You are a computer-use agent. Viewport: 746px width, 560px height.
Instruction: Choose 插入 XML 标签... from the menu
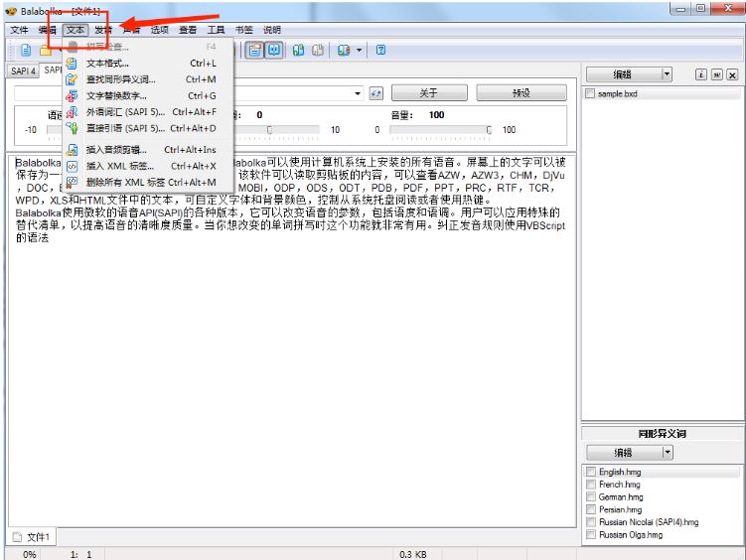(x=147, y=166)
